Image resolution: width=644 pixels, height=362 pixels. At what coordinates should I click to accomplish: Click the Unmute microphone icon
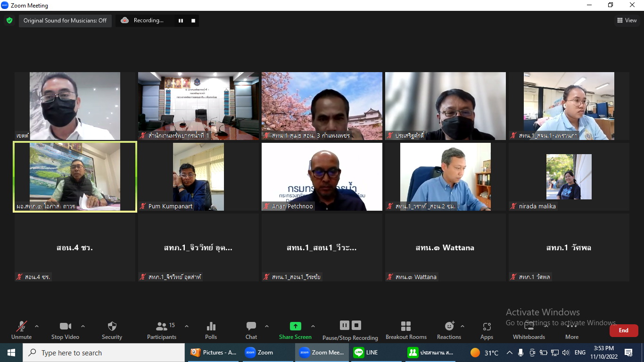tap(21, 326)
